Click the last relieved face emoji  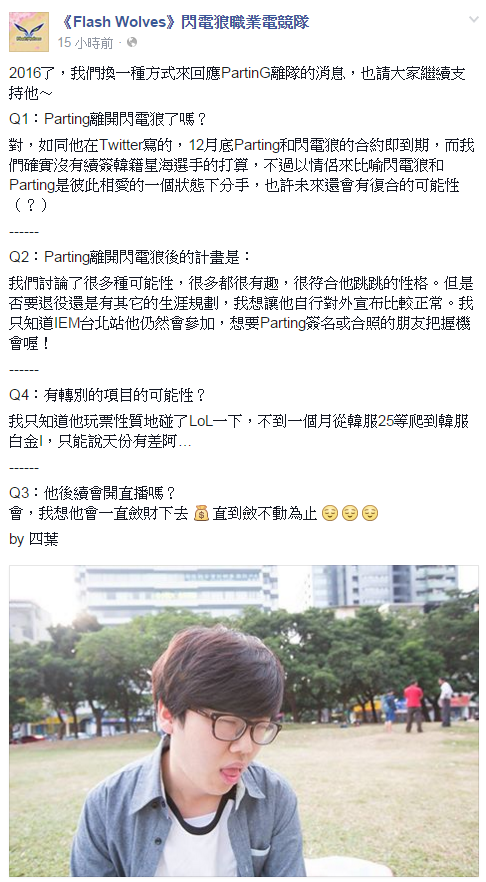coord(370,513)
